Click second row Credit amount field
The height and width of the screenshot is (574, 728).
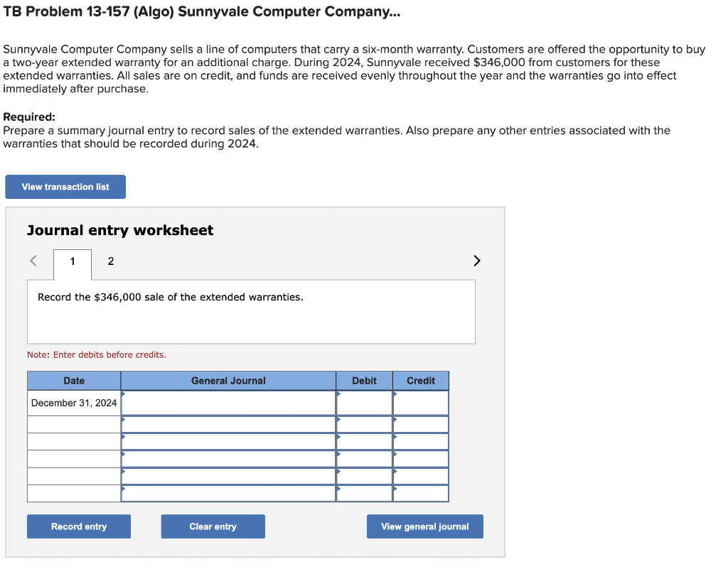coord(421,424)
